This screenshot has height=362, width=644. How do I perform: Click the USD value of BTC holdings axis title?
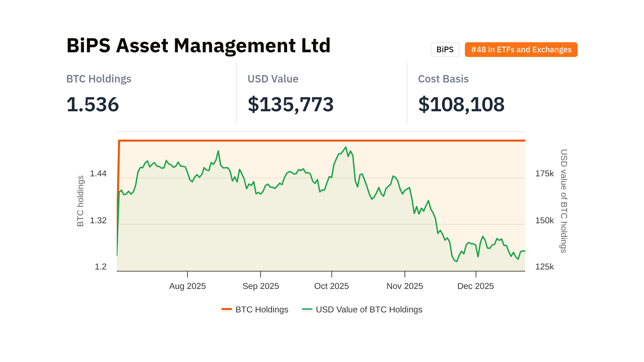tap(564, 201)
